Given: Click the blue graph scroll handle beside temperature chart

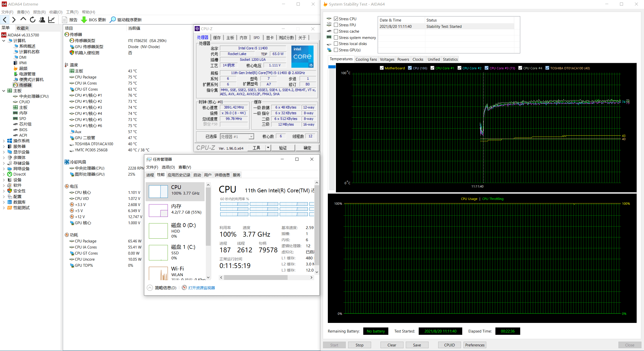Looking at the screenshot, I should (332, 67).
